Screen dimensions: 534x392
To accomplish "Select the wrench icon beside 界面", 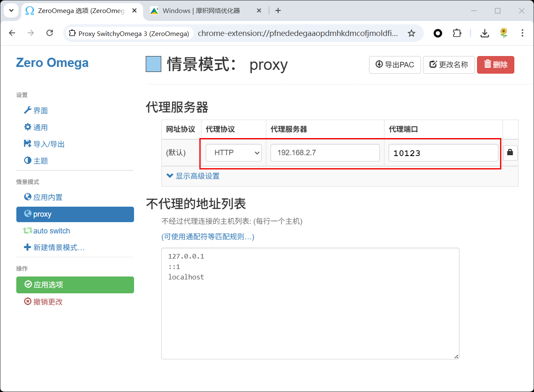I will [28, 110].
